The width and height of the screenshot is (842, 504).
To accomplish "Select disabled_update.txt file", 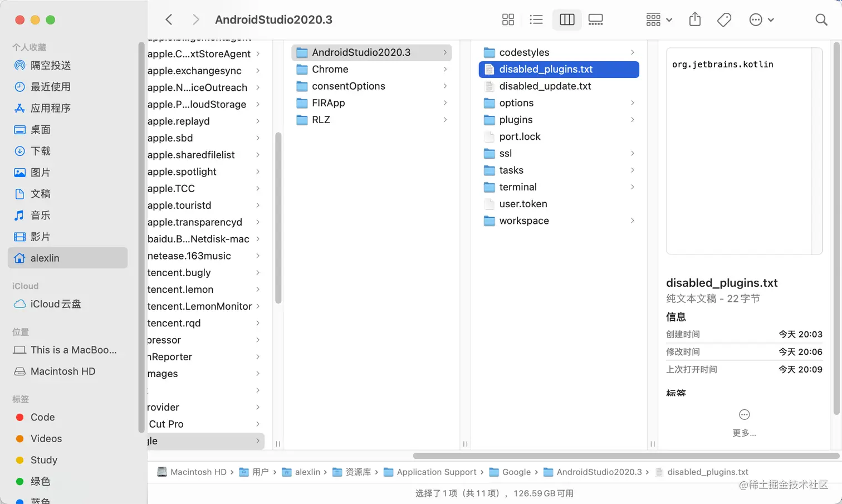I will click(x=559, y=86).
